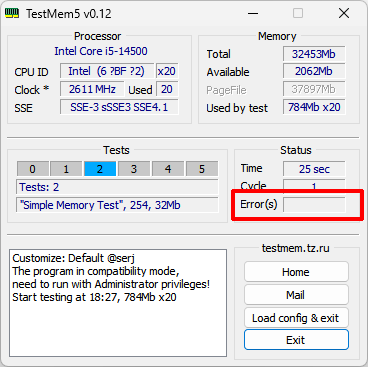Click the TestMem5 memory chip title icon

point(12,14)
